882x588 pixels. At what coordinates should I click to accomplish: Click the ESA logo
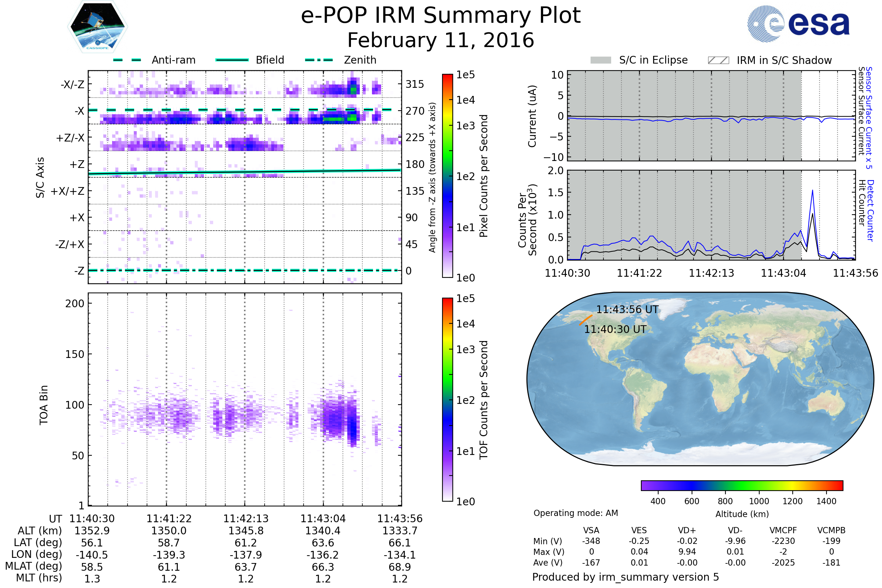pos(798,24)
